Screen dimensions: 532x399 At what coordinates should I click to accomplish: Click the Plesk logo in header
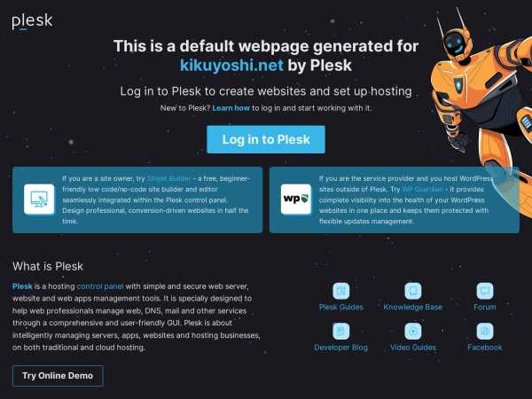coord(32,21)
